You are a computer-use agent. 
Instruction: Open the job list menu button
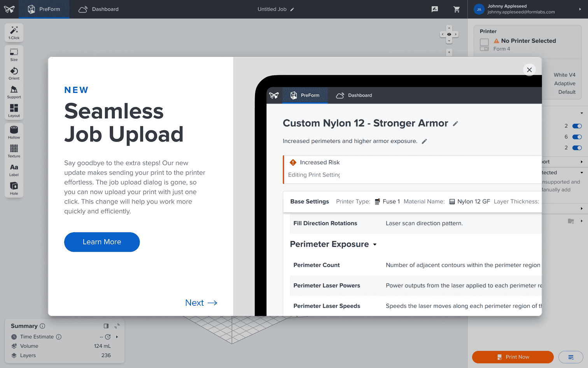[570, 357]
